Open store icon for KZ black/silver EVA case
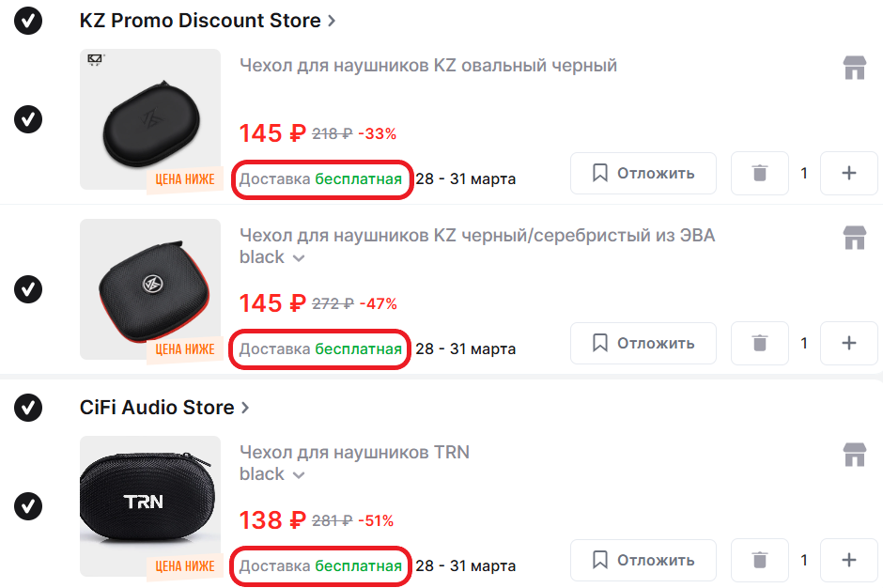 854,238
